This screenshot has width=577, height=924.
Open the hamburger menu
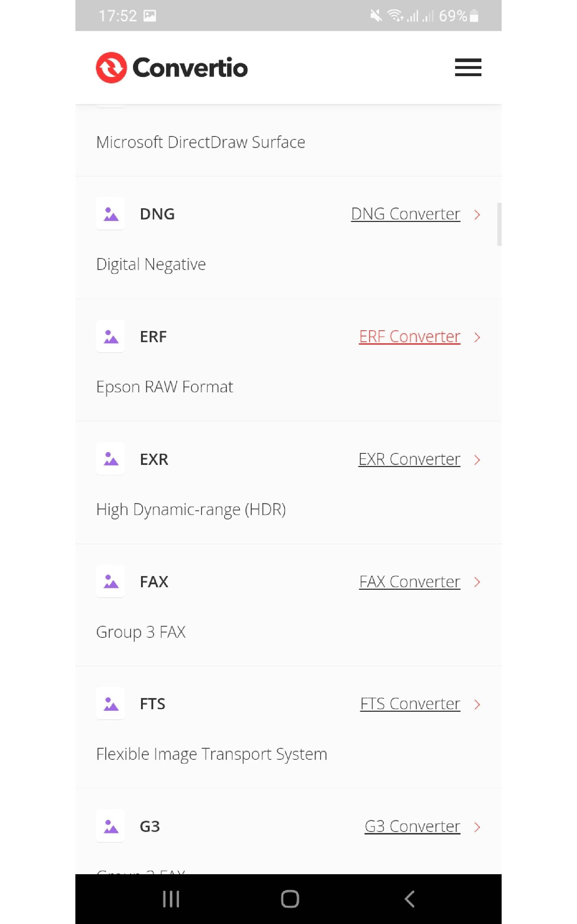[x=468, y=67]
